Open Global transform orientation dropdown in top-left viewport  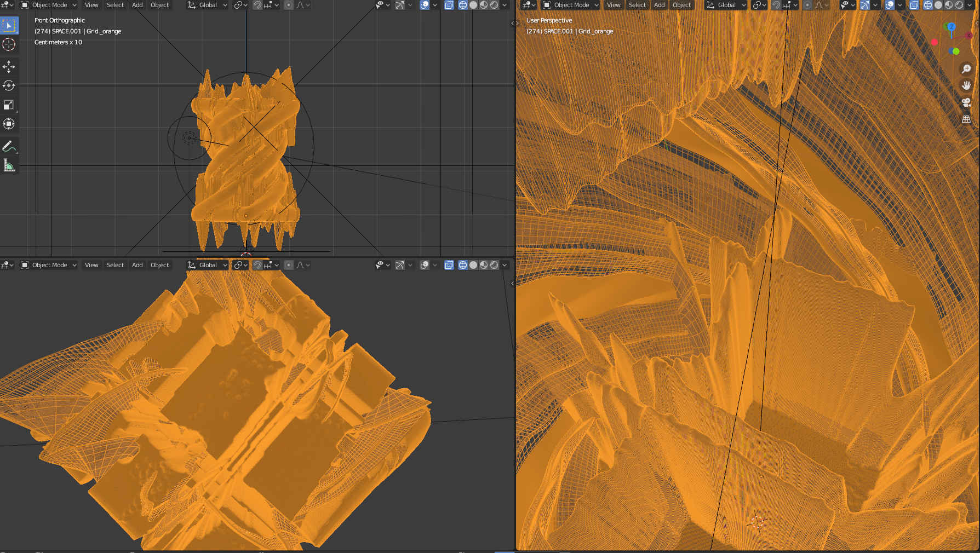click(x=207, y=5)
